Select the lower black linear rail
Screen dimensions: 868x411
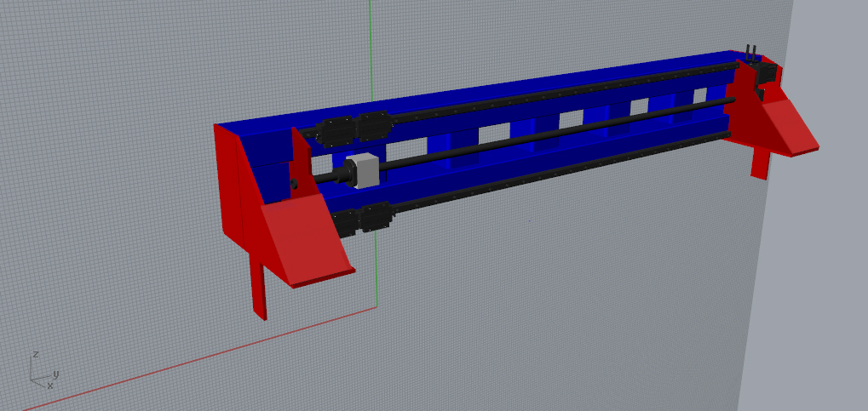tap(554, 168)
